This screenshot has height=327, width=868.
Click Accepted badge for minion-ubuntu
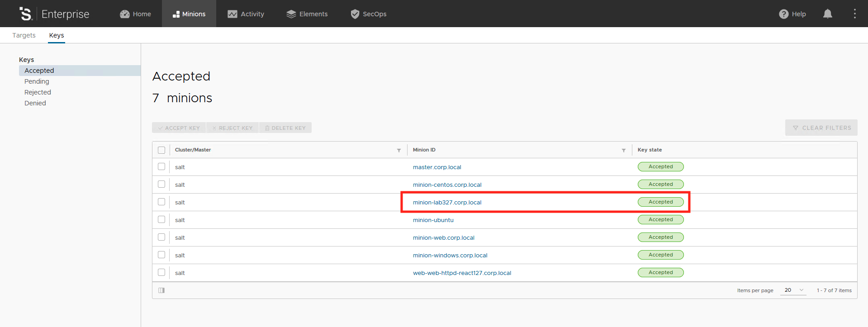(660, 220)
